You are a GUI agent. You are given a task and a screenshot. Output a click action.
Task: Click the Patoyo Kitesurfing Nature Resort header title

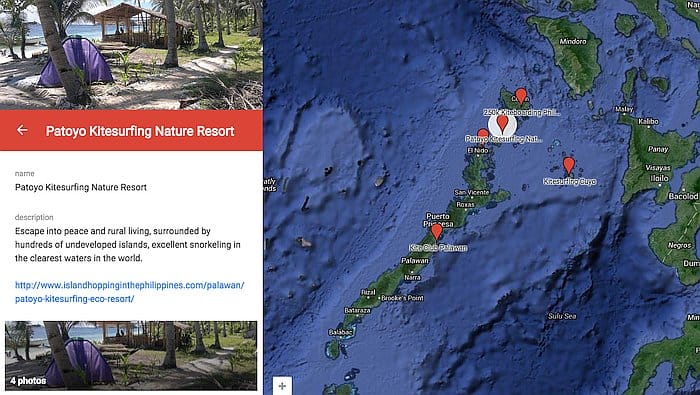140,131
